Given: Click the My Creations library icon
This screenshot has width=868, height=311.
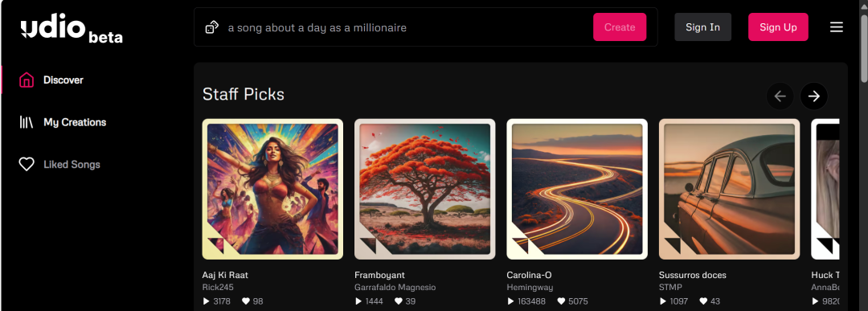Looking at the screenshot, I should pos(27,122).
